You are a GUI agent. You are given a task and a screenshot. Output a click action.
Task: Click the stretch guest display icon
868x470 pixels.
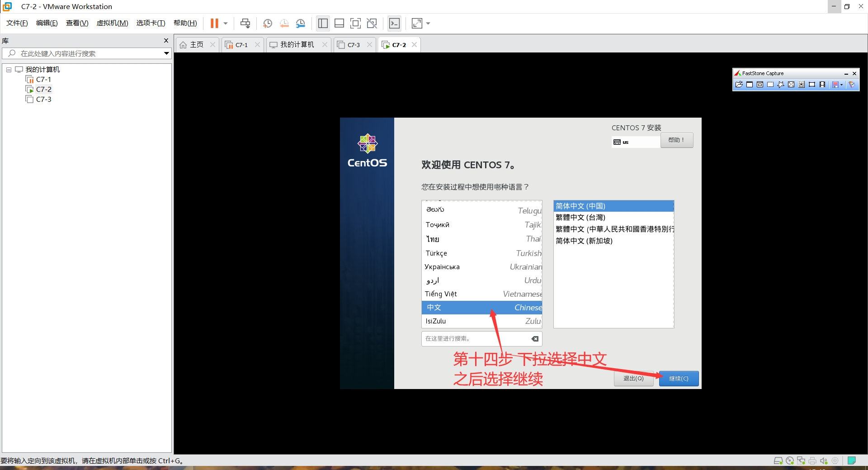[x=417, y=23]
